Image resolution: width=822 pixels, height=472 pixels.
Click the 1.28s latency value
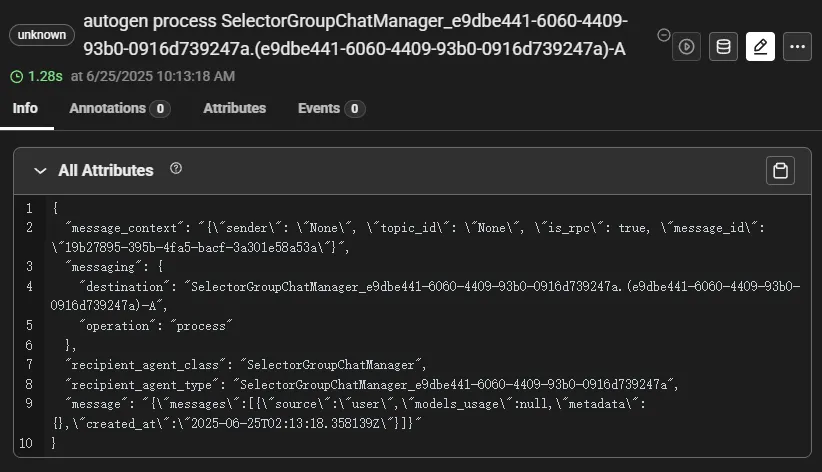pos(45,77)
